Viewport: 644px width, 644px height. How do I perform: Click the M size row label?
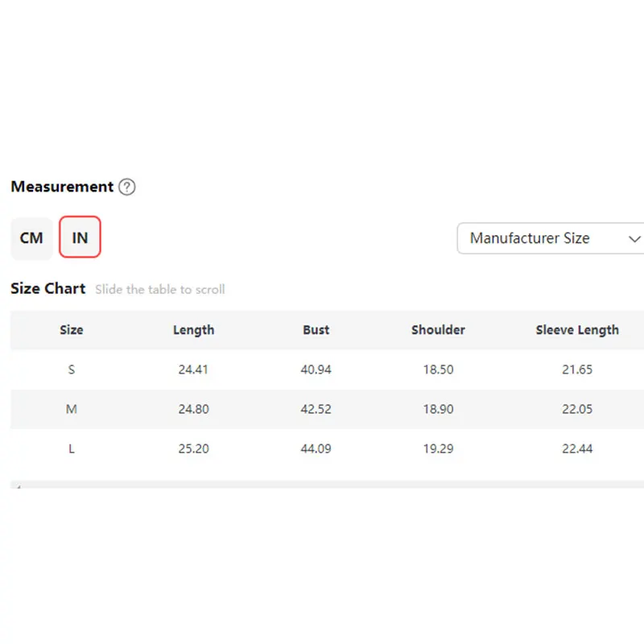(72, 409)
